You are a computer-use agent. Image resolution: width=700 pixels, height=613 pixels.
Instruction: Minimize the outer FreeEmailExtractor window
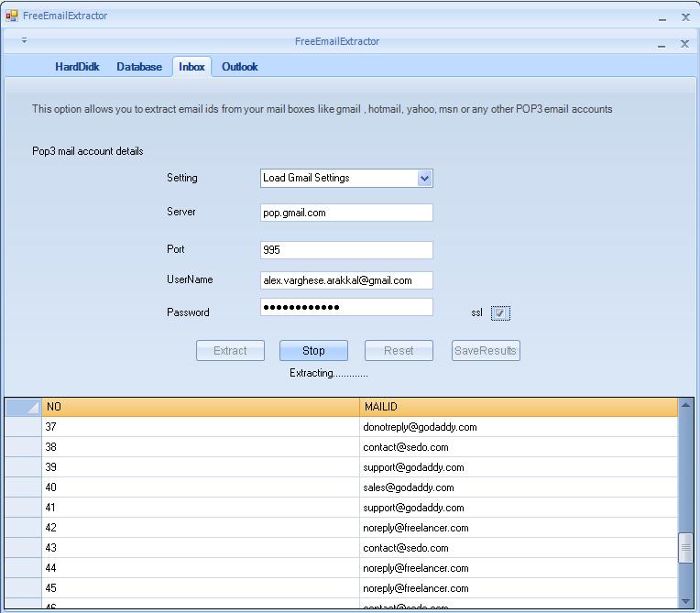pos(662,17)
